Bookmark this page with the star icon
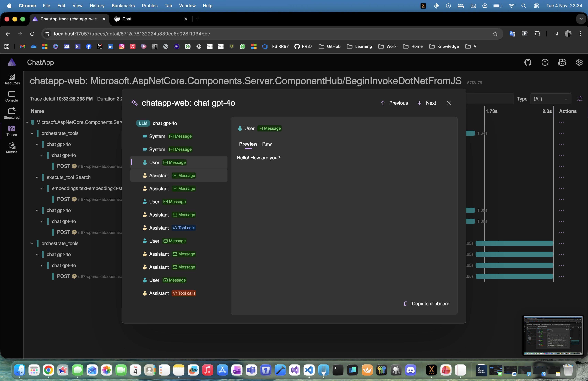588x381 pixels. point(495,34)
